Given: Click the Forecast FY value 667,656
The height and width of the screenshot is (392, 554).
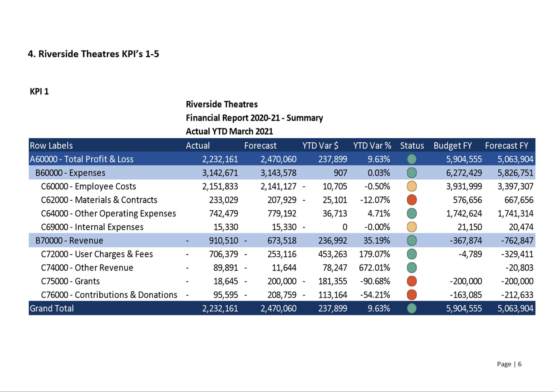Looking at the screenshot, I should [x=519, y=200].
